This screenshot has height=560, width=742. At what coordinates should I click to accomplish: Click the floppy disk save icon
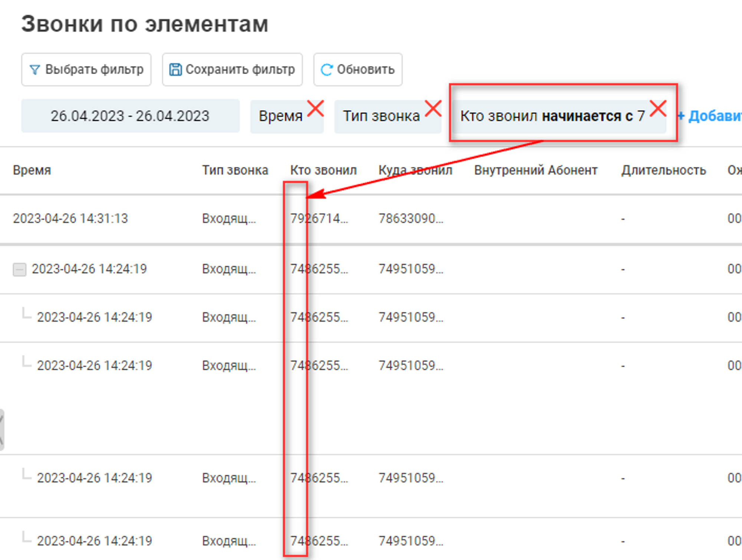[175, 70]
